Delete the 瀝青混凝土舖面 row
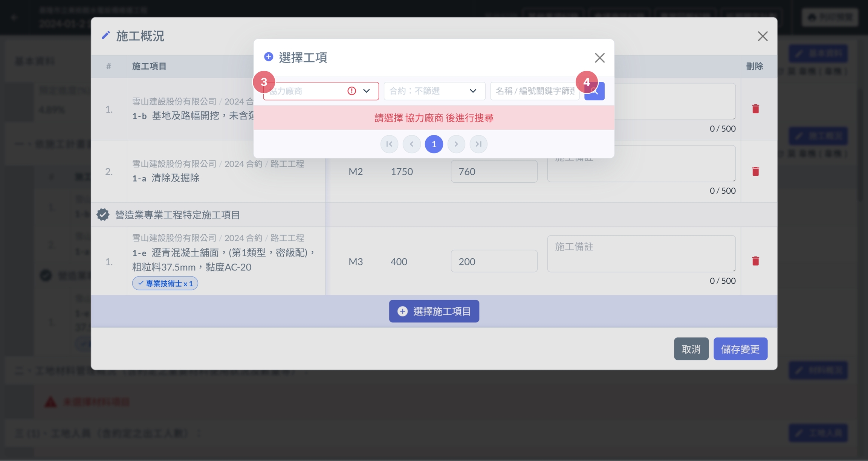Screen dimensions: 868x461 (755, 261)
